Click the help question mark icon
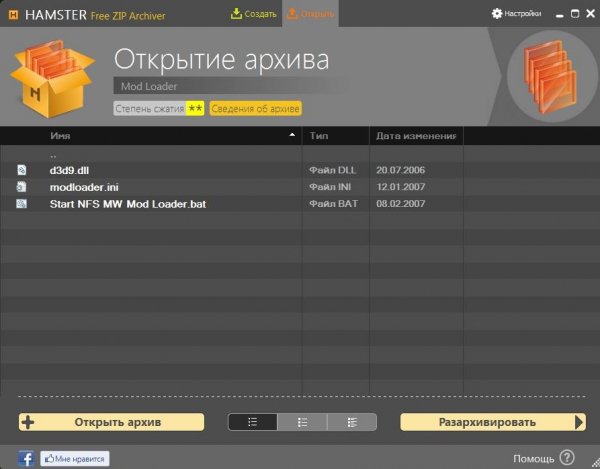Screen dimensions: 600x469 click(x=567, y=457)
